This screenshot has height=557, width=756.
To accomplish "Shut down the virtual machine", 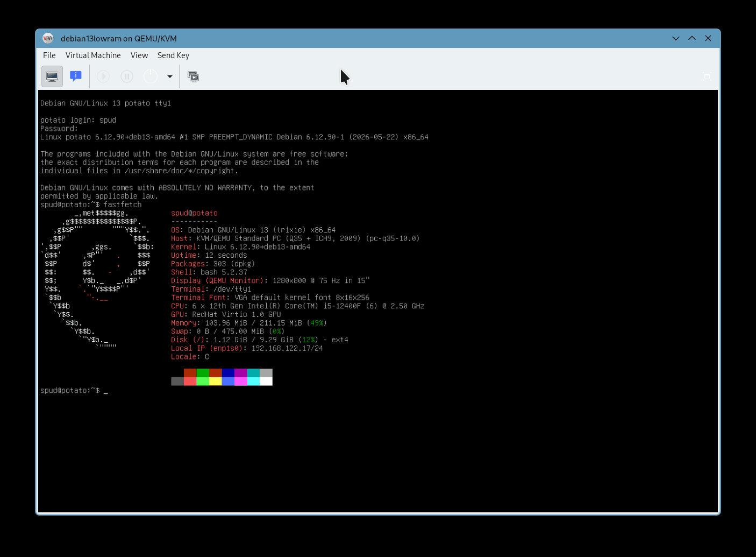I will tap(151, 76).
